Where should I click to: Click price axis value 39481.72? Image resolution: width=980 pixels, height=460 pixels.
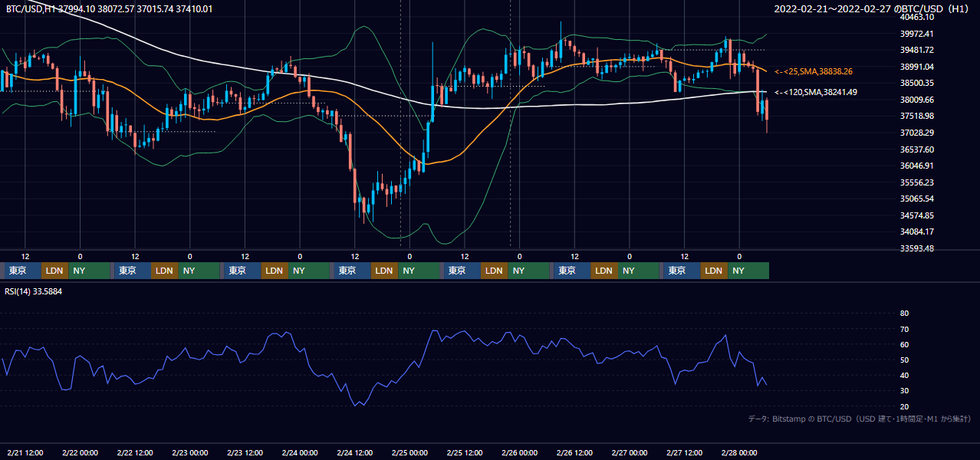[916, 51]
